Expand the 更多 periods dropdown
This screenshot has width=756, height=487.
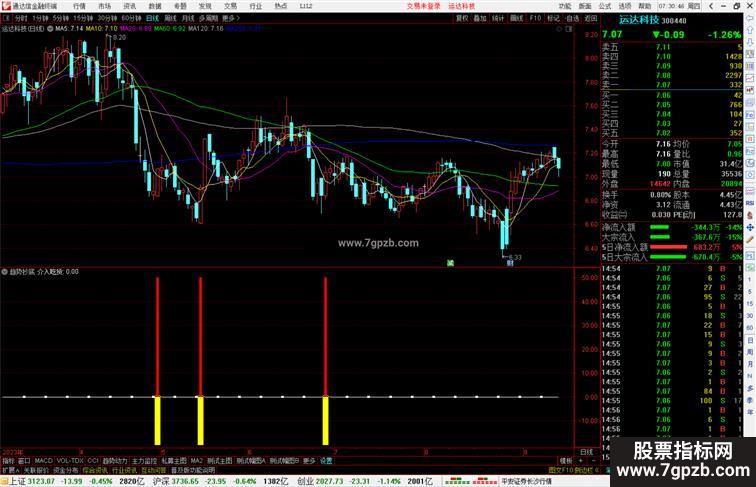230,18
